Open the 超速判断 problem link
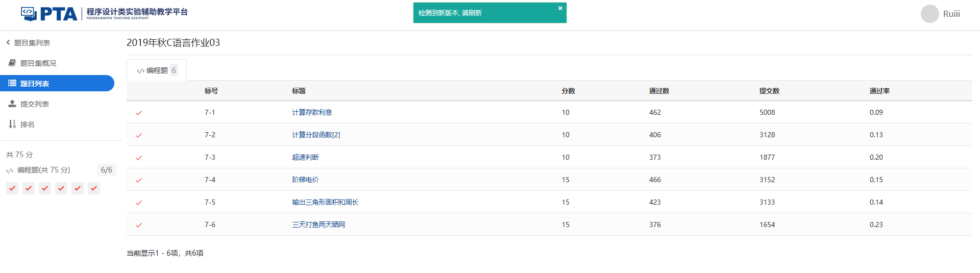Viewport: 980px width, 273px height. [x=305, y=157]
